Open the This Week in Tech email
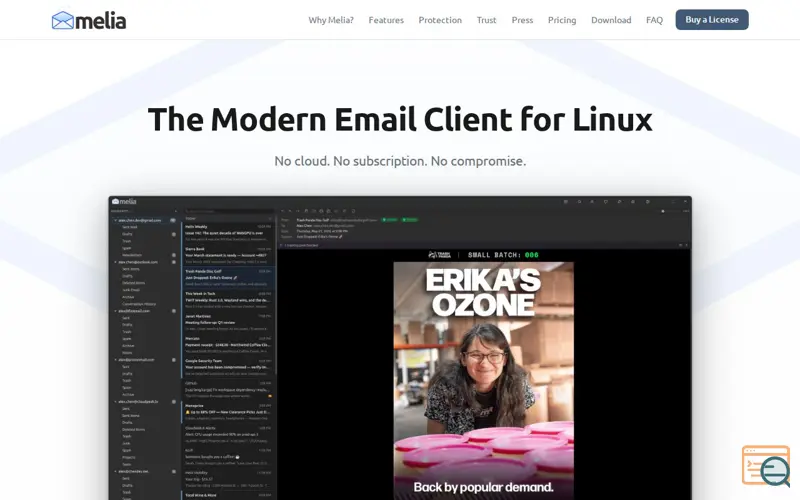This screenshot has height=500, width=800. [x=228, y=300]
